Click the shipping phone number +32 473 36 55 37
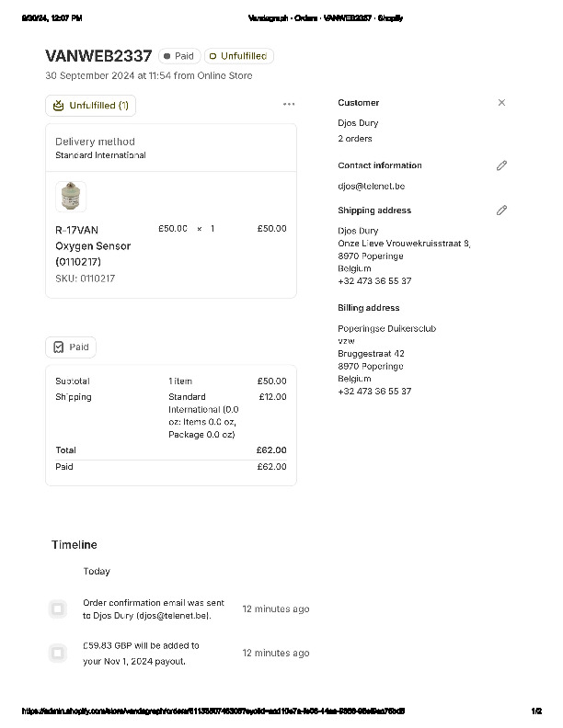 [374, 281]
